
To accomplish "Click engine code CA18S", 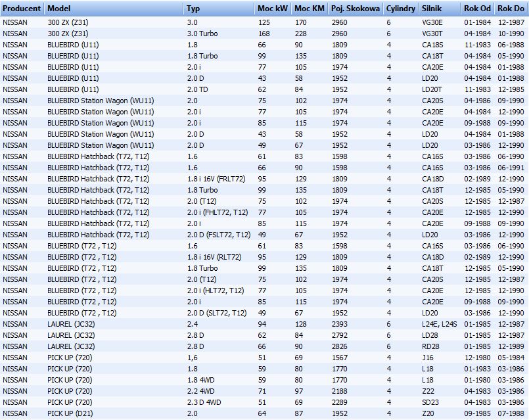I will 432,45.
